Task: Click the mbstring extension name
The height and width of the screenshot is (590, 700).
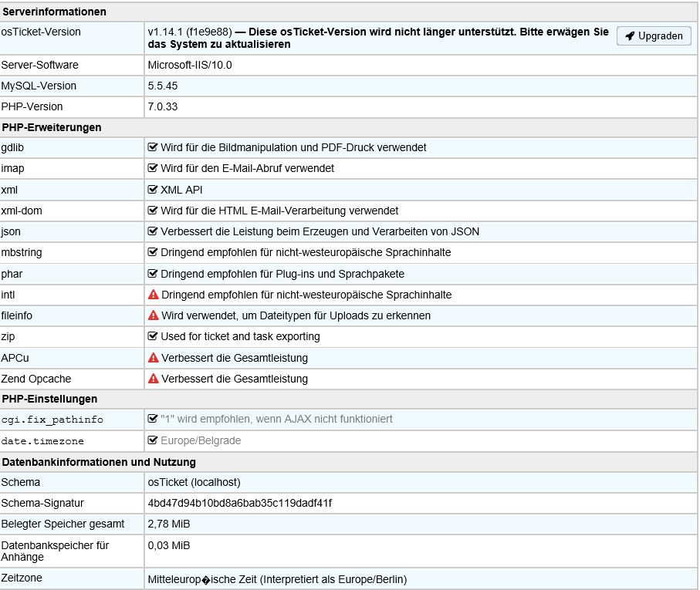Action: (x=22, y=252)
